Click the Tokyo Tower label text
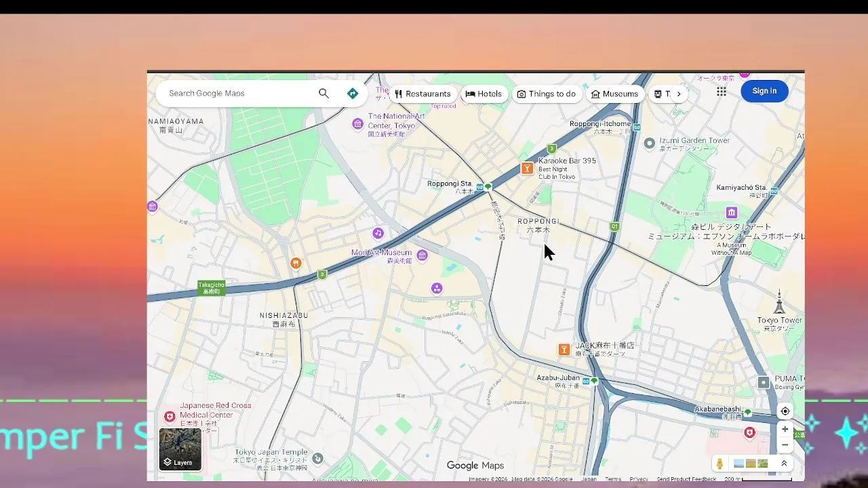Screen dimensions: 868x488 [x=780, y=320]
